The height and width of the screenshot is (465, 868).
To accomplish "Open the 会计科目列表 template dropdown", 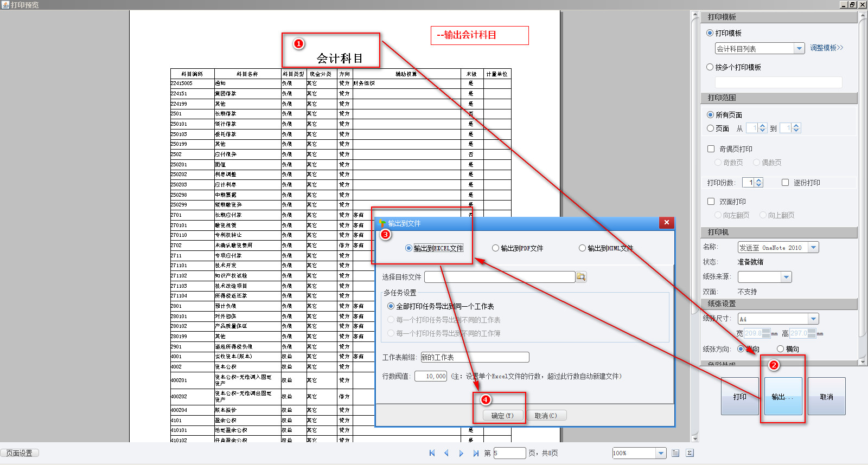I will pos(799,49).
